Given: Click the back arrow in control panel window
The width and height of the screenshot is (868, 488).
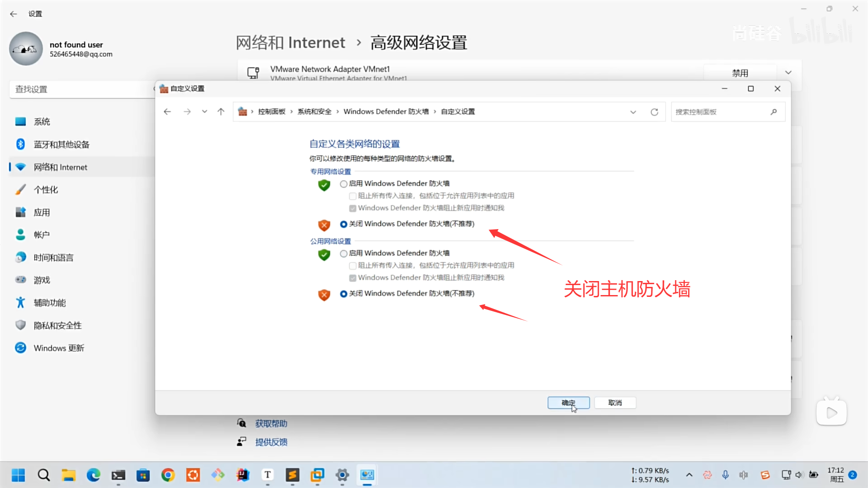Looking at the screenshot, I should [167, 112].
